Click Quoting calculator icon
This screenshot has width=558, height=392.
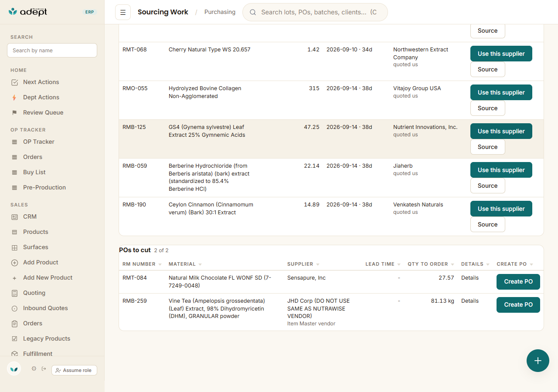pos(14,293)
